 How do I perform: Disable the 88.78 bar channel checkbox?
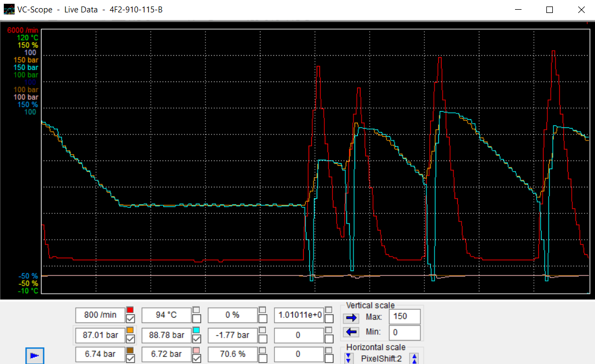(x=196, y=339)
